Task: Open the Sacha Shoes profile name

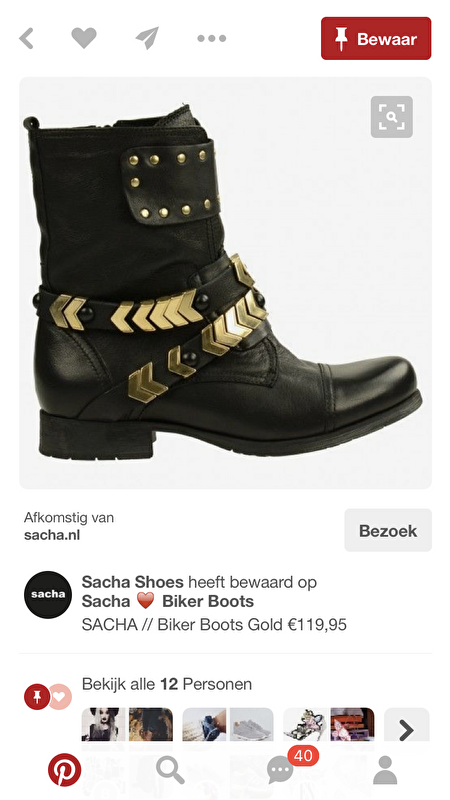Action: click(x=132, y=582)
